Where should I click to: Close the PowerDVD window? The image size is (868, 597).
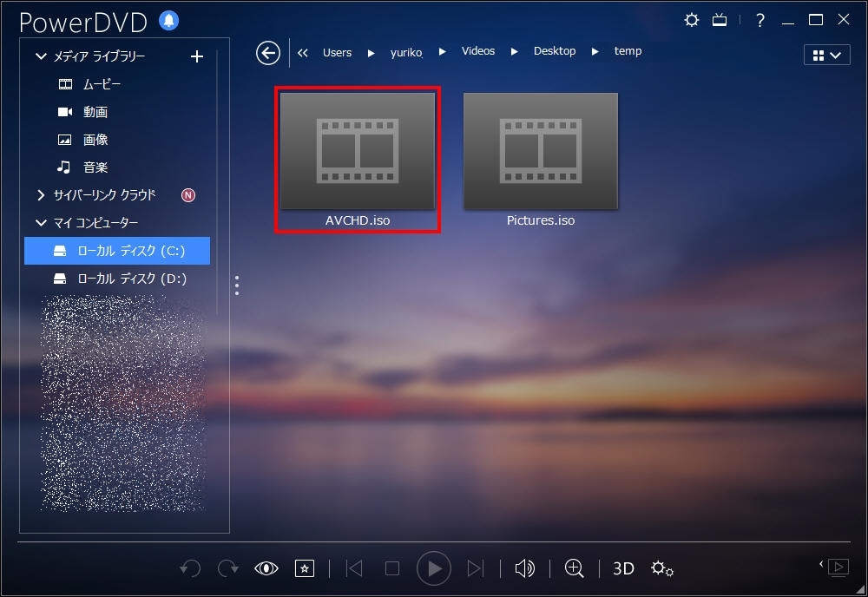(843, 19)
